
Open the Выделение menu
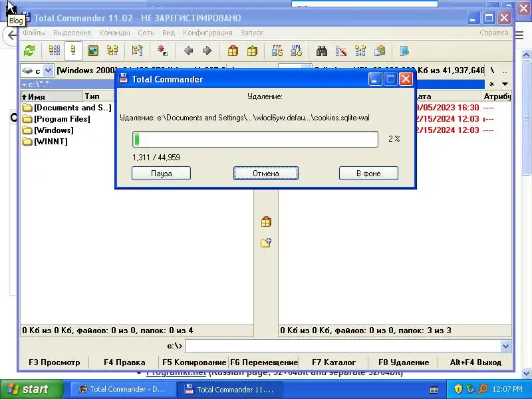[72, 33]
